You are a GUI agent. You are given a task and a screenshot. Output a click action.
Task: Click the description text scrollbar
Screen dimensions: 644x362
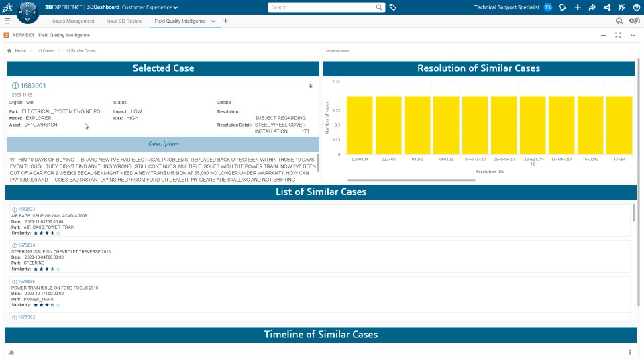click(318, 162)
